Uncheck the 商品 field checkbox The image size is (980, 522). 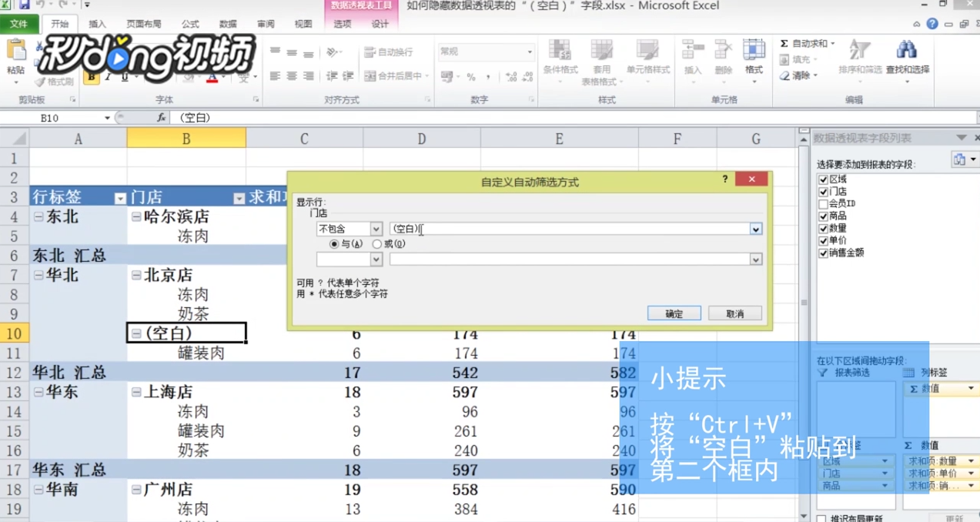pos(823,216)
